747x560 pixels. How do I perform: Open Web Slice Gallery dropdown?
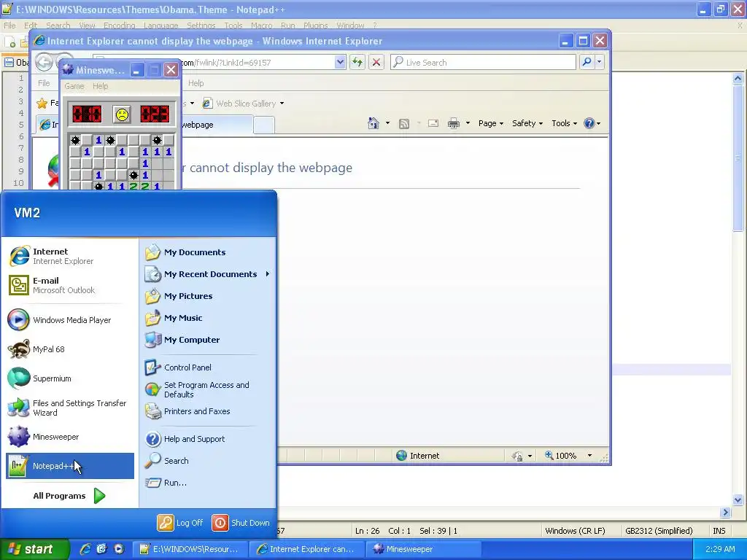[x=282, y=104]
